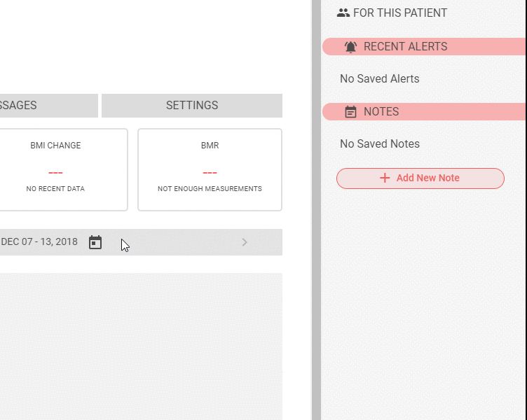Open the date range calendar picker icon
Image resolution: width=527 pixels, height=420 pixels.
(95, 242)
